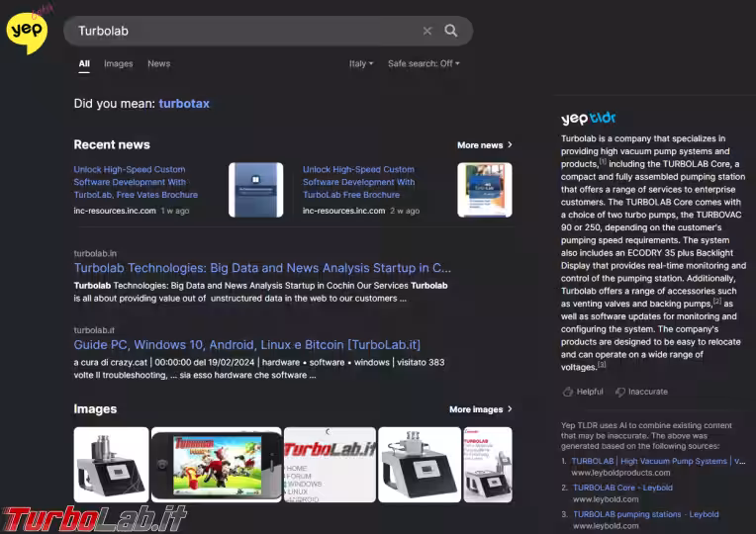
Task: Expand the Safe search dropdown
Action: click(424, 63)
